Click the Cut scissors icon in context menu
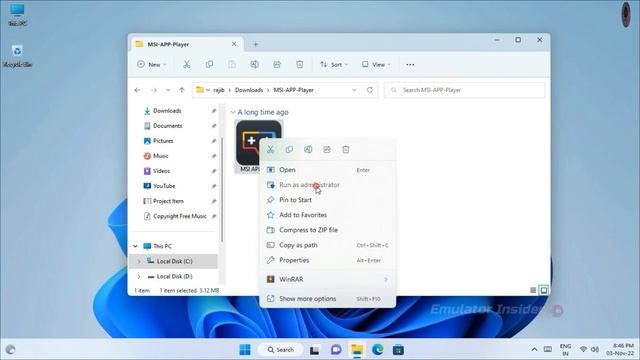The height and width of the screenshot is (360, 640). coord(270,149)
